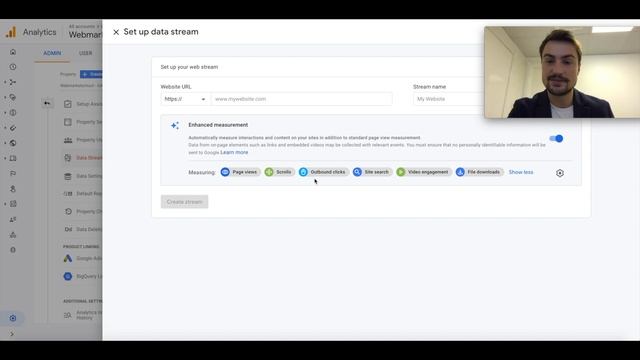Open Analytics Intelligence Search History item
Screen dimensions: 640x360
pos(83,315)
